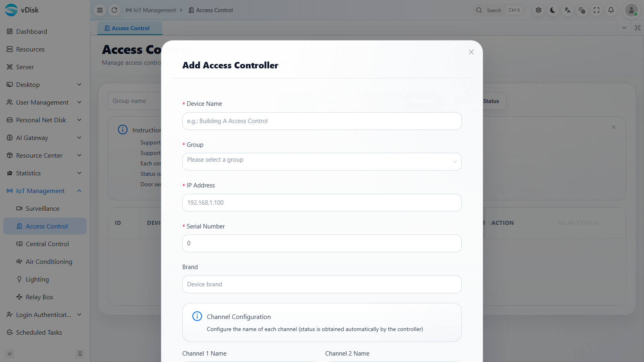This screenshot has height=362, width=644.
Task: Focus the Serial Number input field
Action: tap(322, 243)
